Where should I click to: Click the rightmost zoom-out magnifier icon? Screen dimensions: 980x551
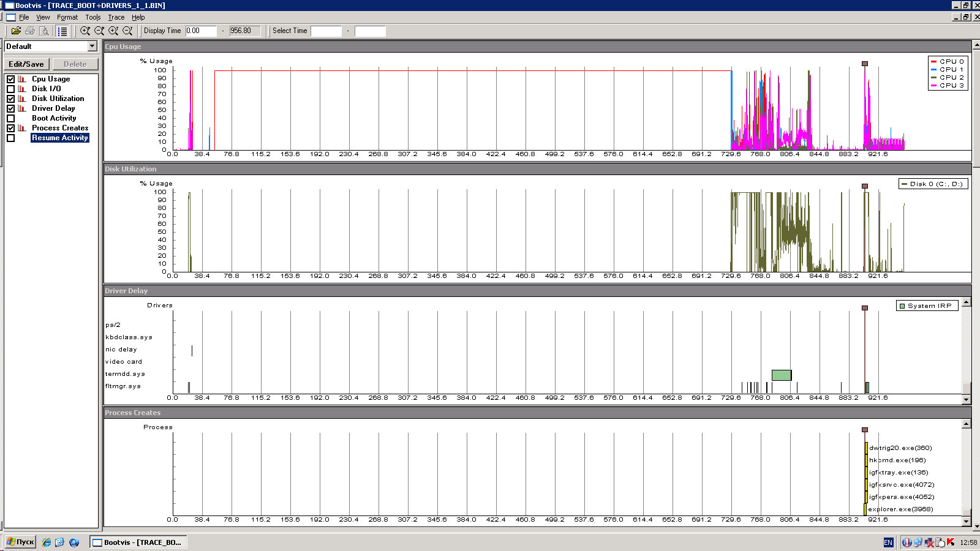[x=127, y=31]
